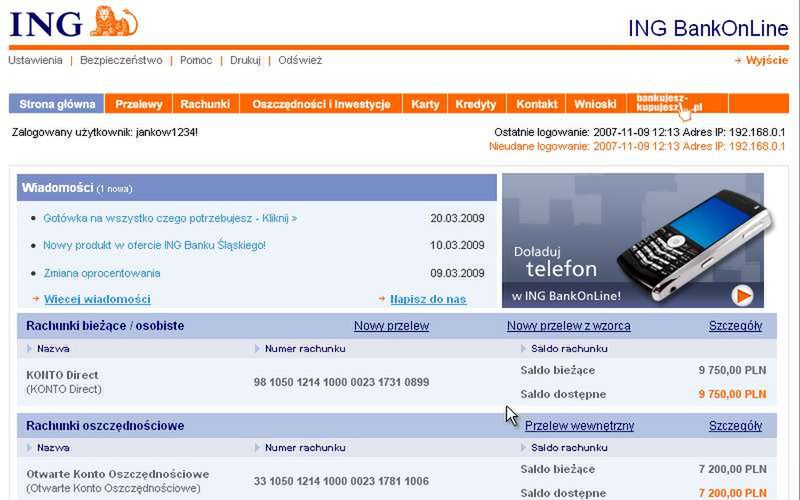This screenshot has width=800, height=500.
Task: Sort savings accounts by Nazwa triangle
Action: [x=29, y=447]
